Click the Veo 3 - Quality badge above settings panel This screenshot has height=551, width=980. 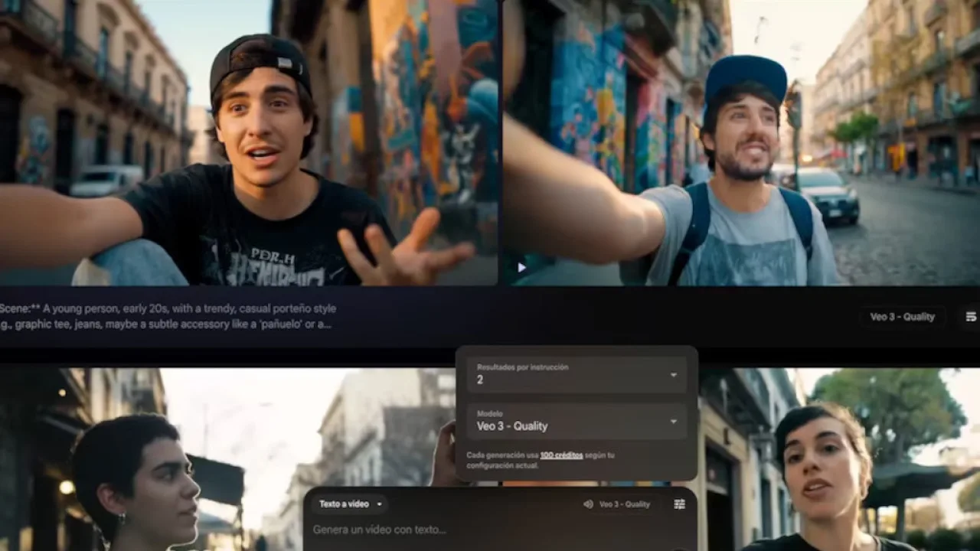[902, 317]
